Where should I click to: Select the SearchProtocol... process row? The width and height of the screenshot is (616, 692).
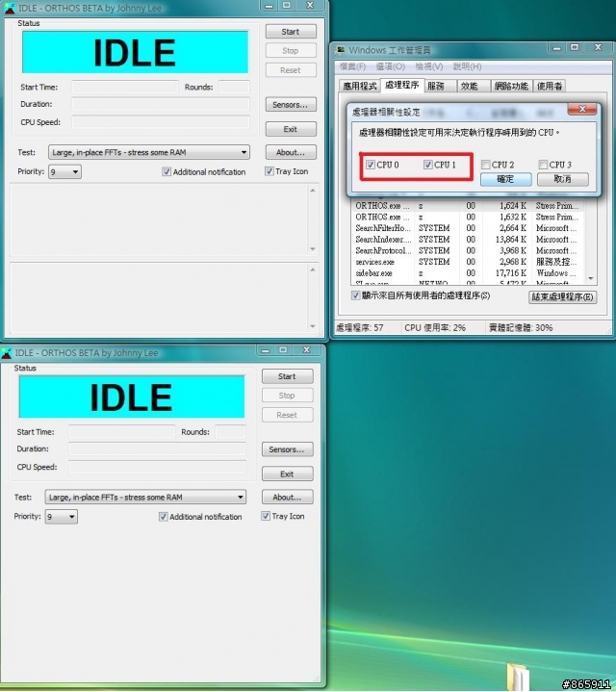[468, 250]
